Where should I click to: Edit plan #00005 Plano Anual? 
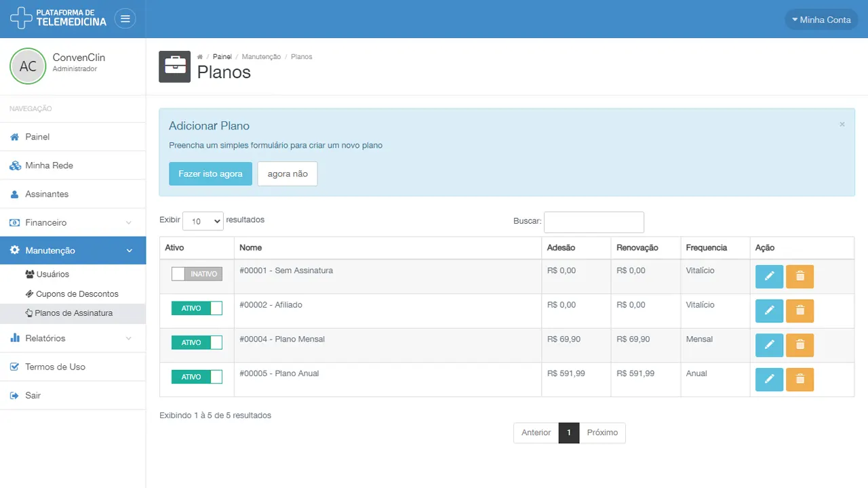pos(769,380)
